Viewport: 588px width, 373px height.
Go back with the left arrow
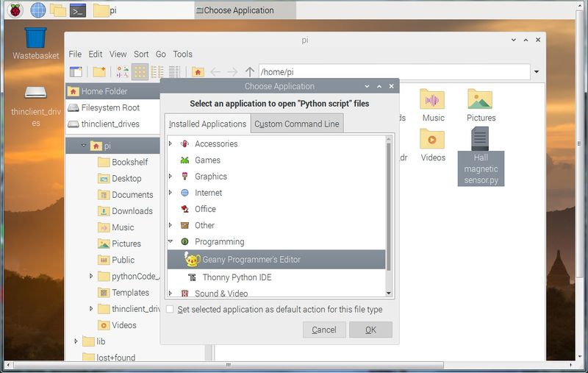coord(215,71)
